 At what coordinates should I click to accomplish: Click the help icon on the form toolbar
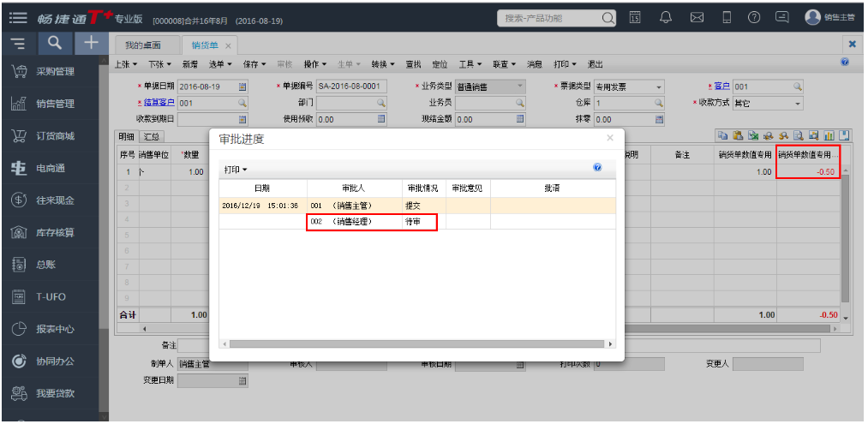[845, 63]
